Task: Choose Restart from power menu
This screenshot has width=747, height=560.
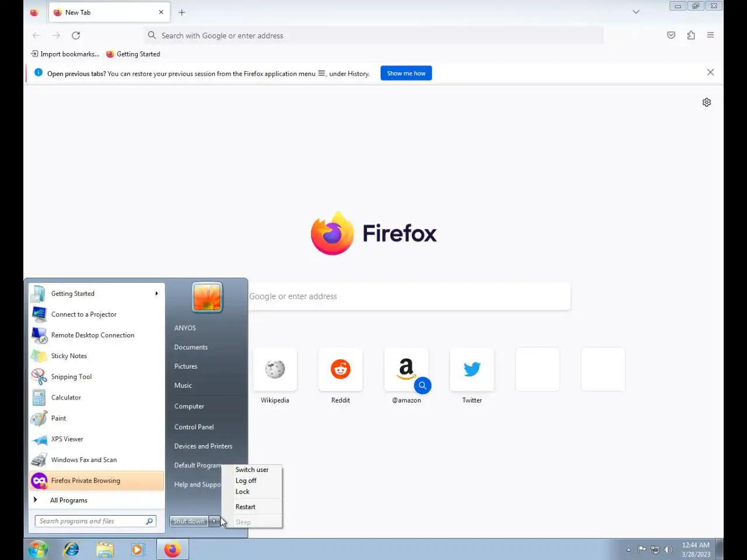Action: point(252,507)
